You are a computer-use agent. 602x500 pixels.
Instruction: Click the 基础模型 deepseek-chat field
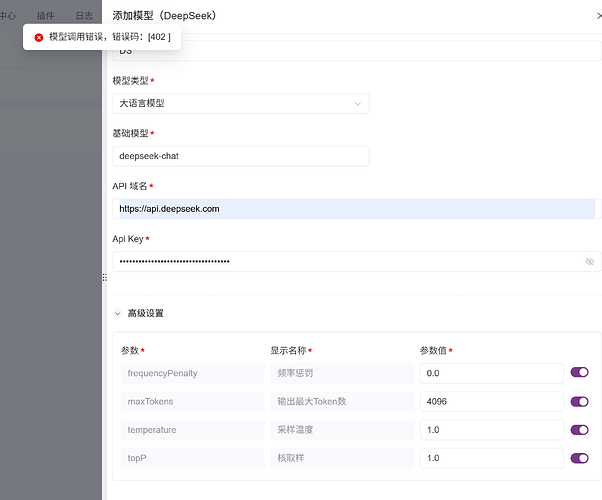(x=241, y=156)
